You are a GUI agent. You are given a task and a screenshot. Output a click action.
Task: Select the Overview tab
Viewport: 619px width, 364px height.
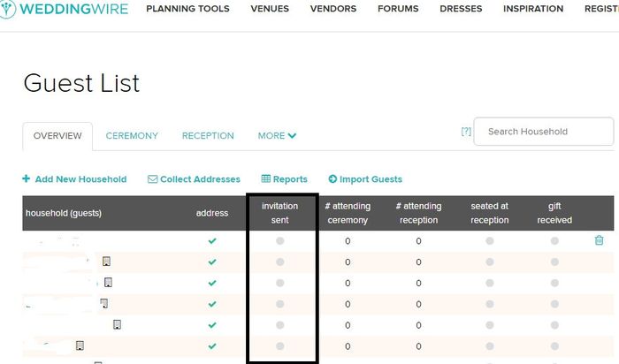click(x=57, y=136)
